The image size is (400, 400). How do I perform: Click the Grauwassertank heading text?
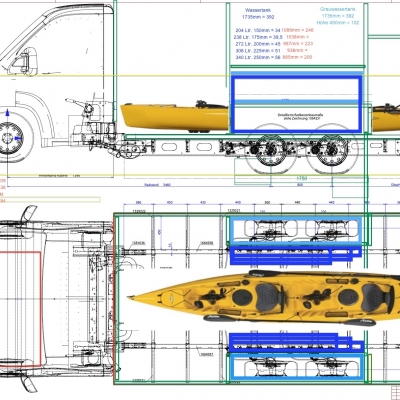[338, 9]
